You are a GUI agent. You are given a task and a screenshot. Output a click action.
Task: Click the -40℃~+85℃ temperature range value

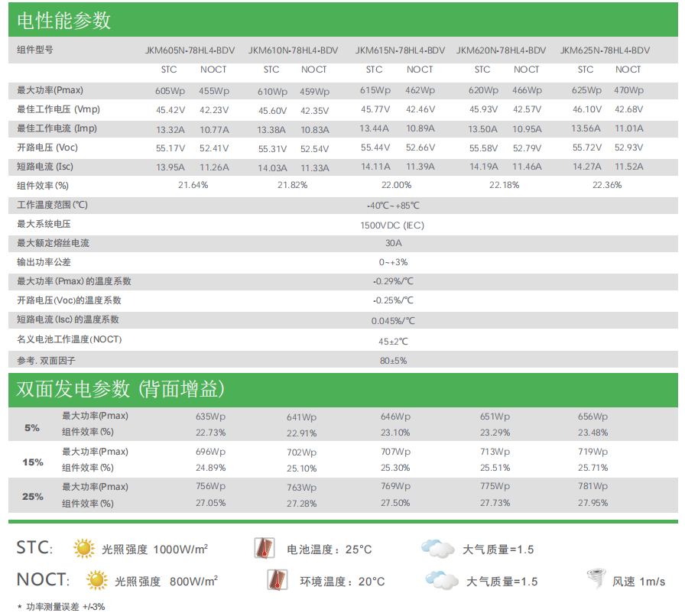393,206
